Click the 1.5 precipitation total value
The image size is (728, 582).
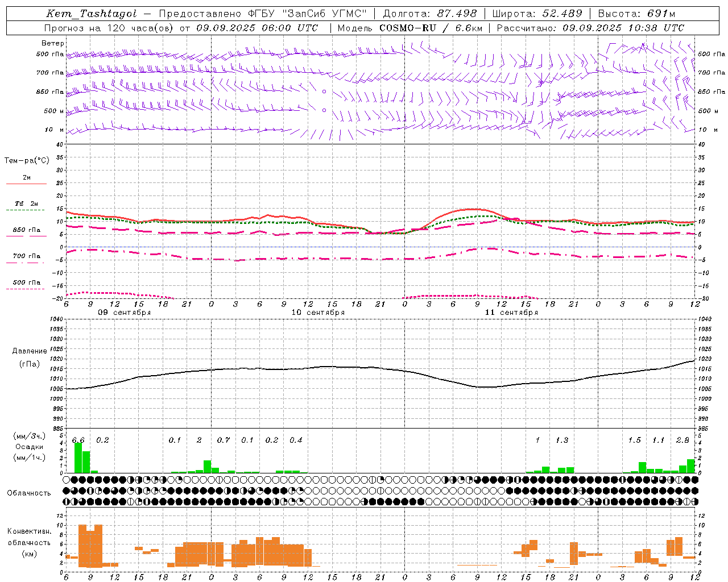(x=634, y=440)
